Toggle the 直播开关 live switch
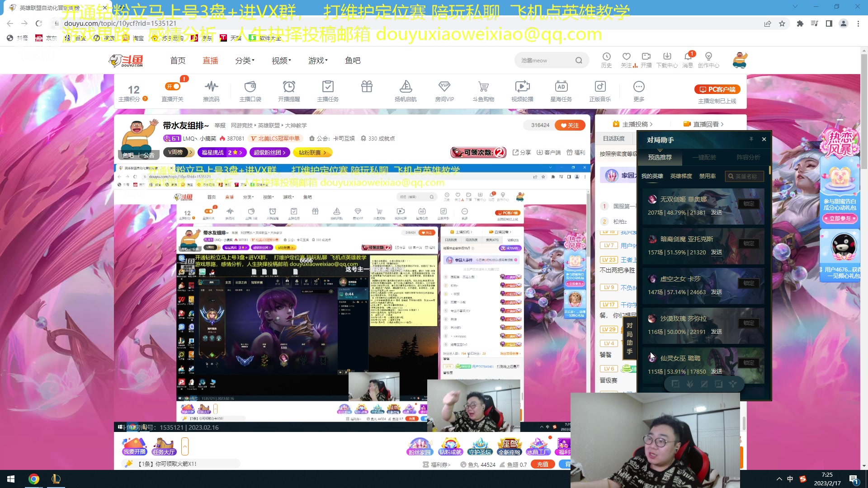The width and height of the screenshot is (868, 488). (173, 86)
